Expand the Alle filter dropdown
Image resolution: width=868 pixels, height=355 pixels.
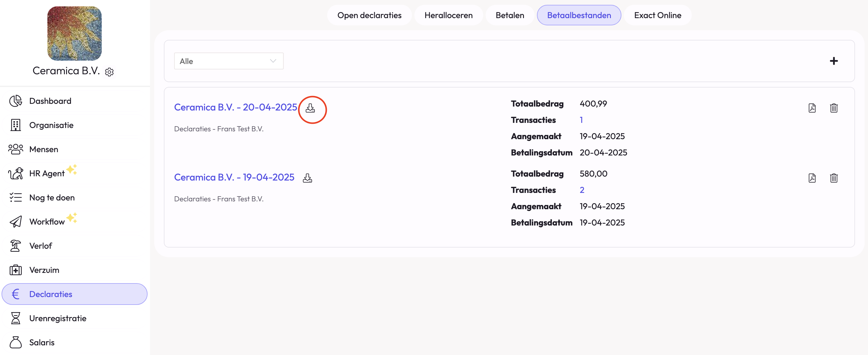point(228,61)
